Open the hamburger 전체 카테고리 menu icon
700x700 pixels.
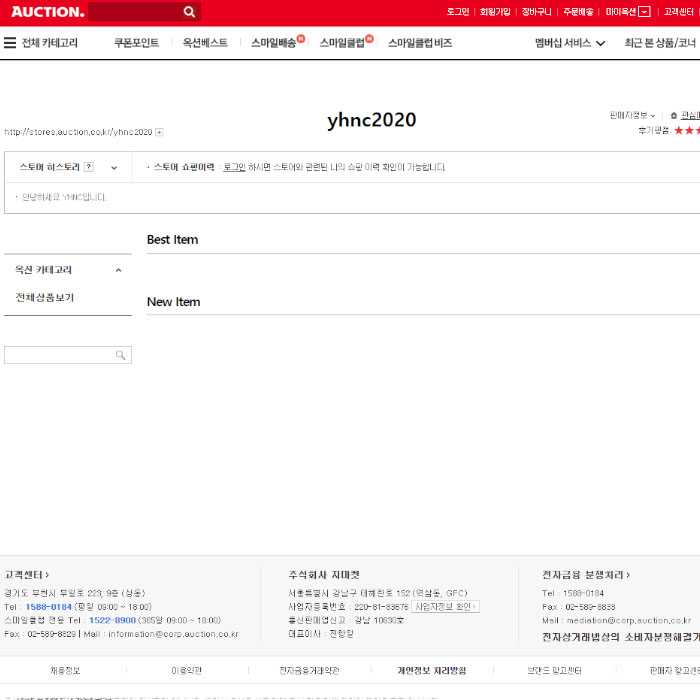tap(10, 43)
